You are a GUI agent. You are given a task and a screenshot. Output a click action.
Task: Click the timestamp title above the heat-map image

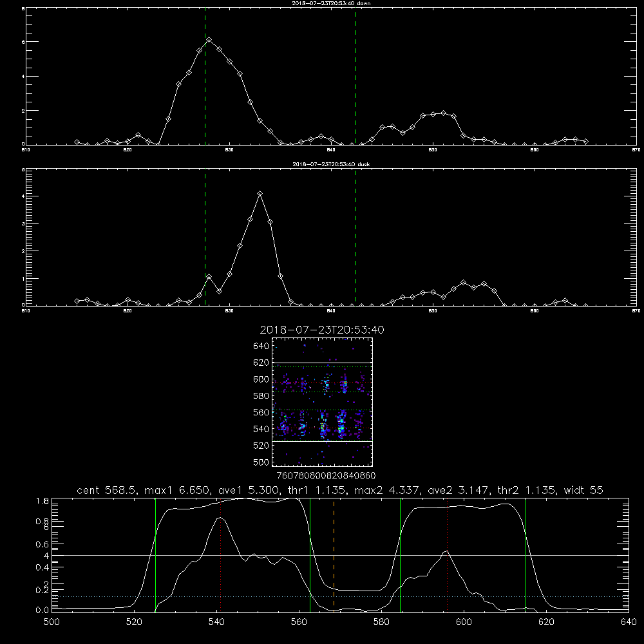322,330
